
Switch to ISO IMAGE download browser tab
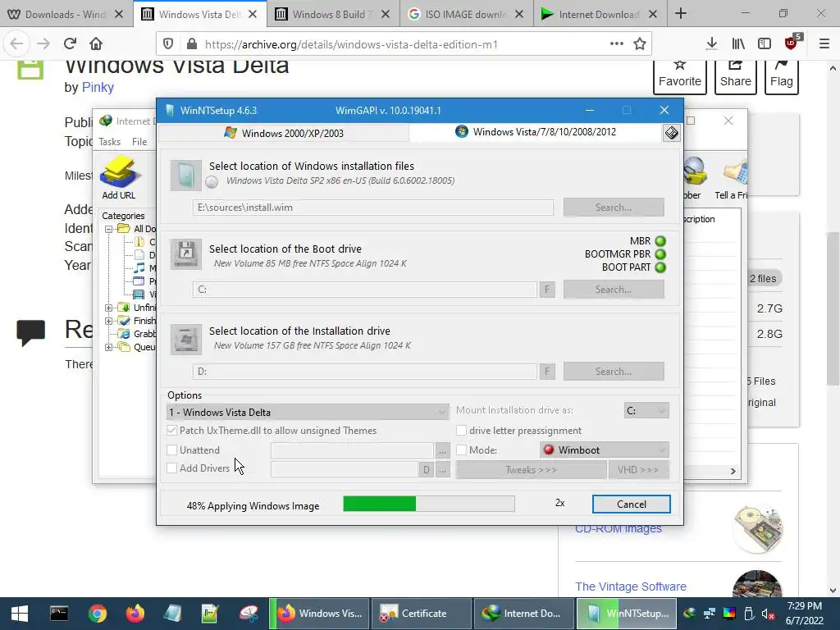466,14
